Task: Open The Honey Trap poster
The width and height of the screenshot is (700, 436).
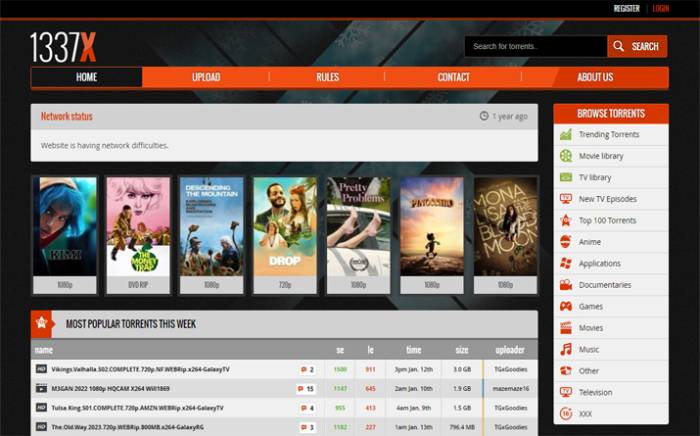Action: pyautogui.click(x=138, y=226)
